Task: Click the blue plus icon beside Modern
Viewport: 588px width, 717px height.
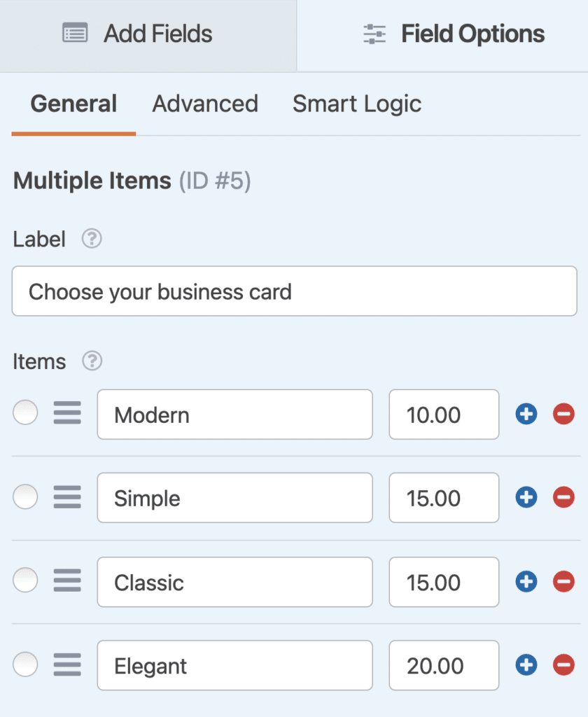Action: 526,414
